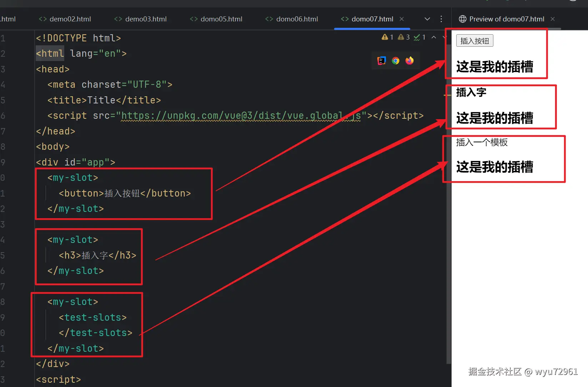The height and width of the screenshot is (387, 588).
Task: Open the page in Firefox browser
Action: 409,61
